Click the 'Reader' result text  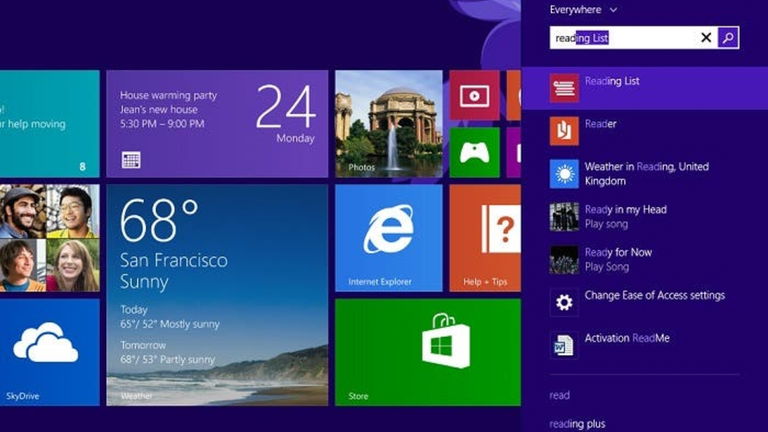pos(600,123)
